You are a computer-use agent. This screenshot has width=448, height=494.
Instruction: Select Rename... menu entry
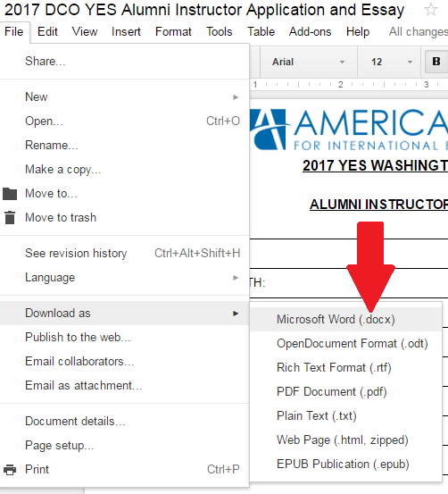(125, 146)
